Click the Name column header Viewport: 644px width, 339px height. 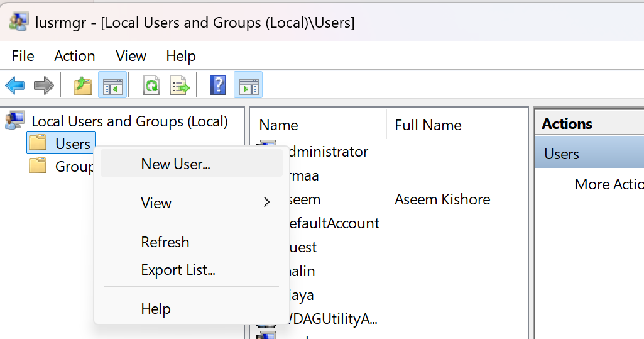point(278,125)
